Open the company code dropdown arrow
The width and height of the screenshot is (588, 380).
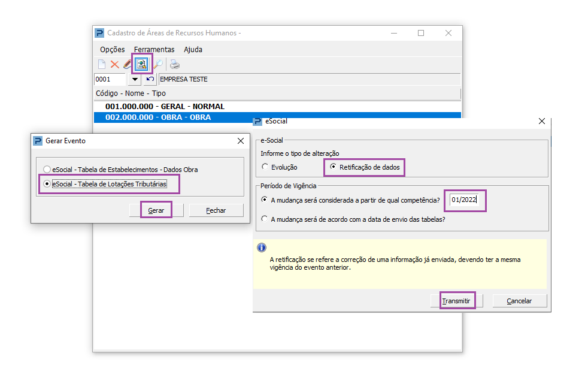(135, 79)
